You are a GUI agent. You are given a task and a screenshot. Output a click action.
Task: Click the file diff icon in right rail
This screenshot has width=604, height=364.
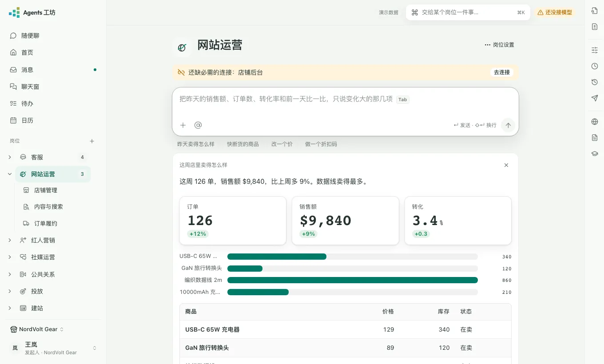595,27
